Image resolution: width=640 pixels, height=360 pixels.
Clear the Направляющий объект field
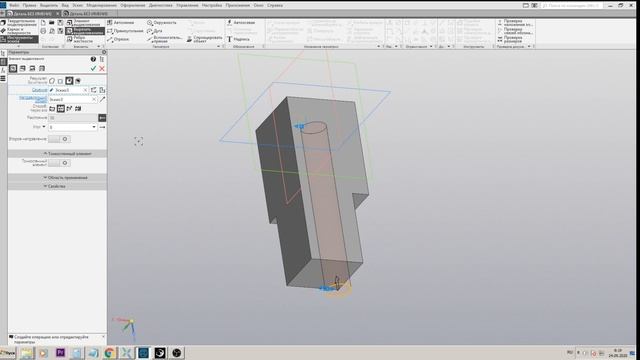tap(94, 99)
